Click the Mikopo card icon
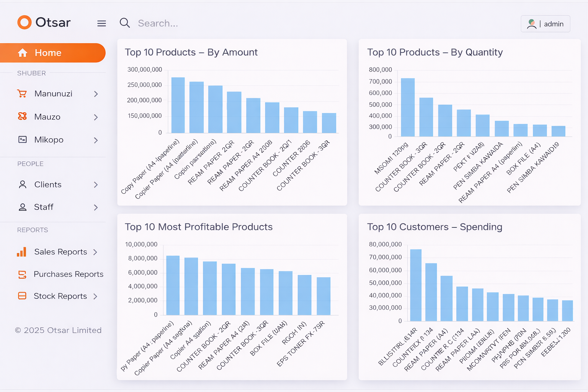This screenshot has height=392, width=588. coord(23,140)
